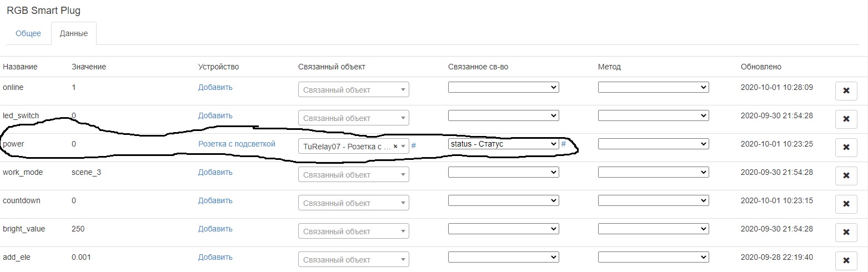Switch to the Общее tab
Viewport: 868px width, 272px height.
pyautogui.click(x=28, y=33)
